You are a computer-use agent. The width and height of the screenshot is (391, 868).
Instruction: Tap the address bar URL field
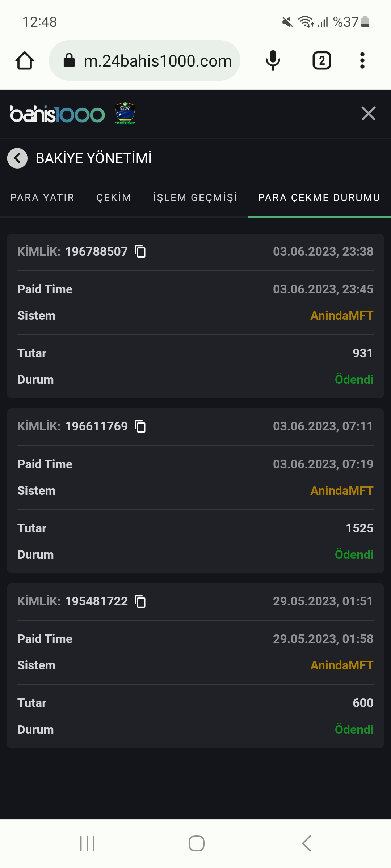[x=158, y=61]
